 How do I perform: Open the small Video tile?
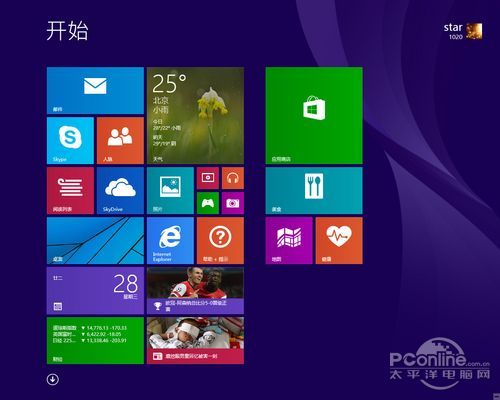208,178
